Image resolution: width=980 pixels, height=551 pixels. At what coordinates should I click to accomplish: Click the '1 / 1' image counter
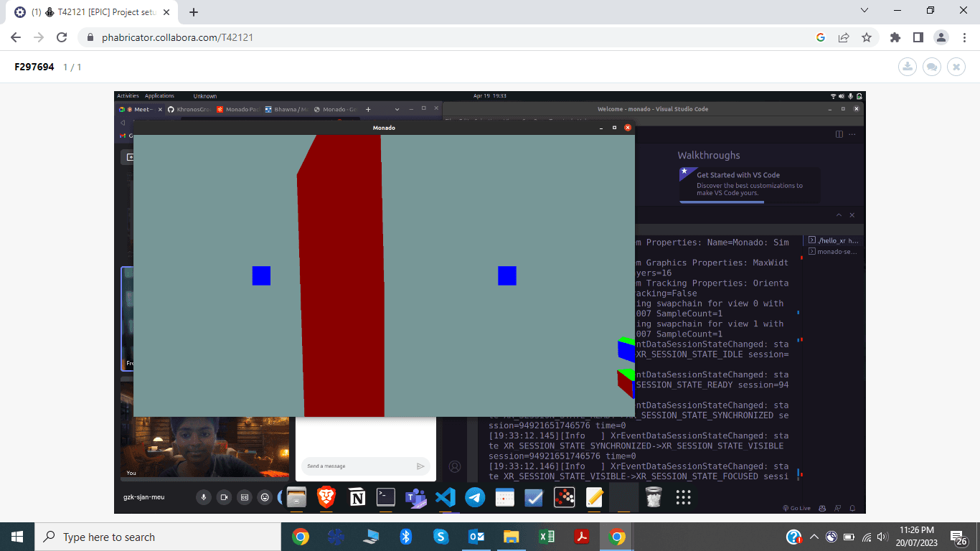tap(72, 67)
